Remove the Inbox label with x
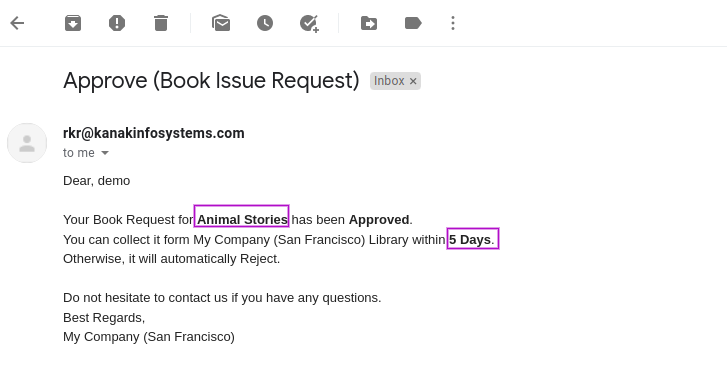 click(413, 81)
